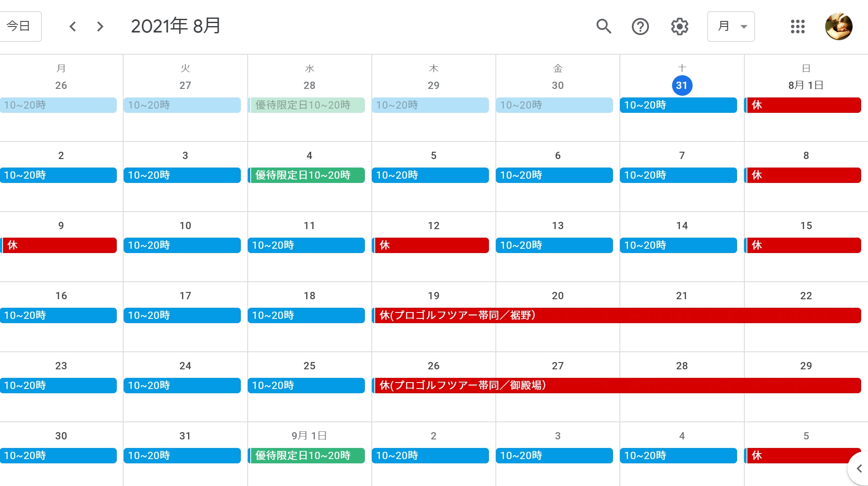This screenshot has width=868, height=486.
Task: Open the 10~20時 event on September 3
Action: tap(554, 456)
